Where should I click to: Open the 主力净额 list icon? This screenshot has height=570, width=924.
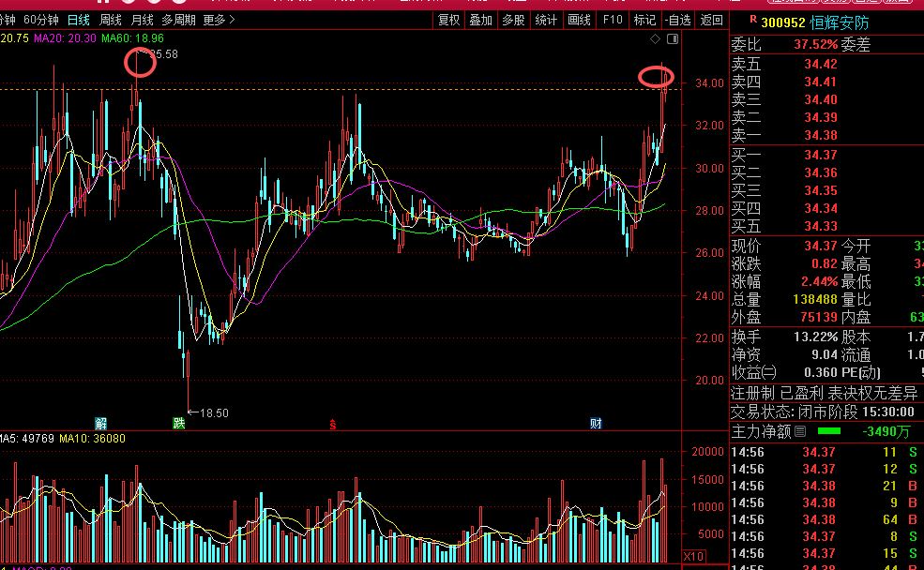pos(800,431)
